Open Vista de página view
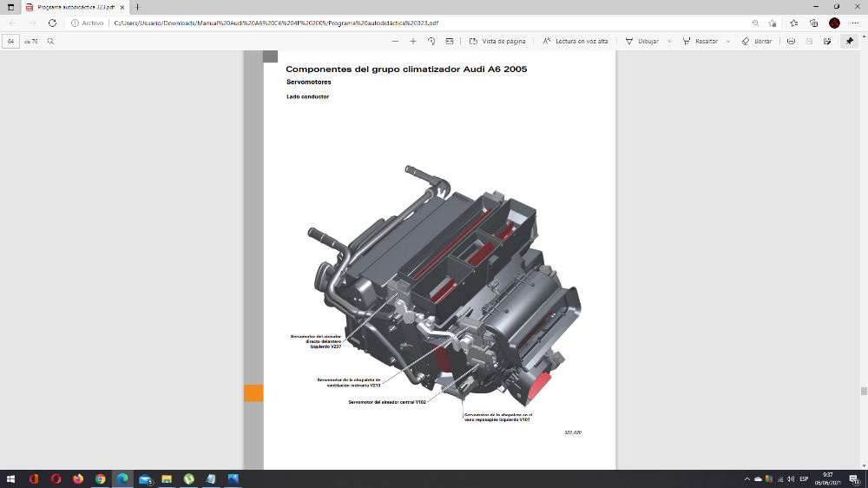The height and width of the screenshot is (488, 868). point(497,41)
